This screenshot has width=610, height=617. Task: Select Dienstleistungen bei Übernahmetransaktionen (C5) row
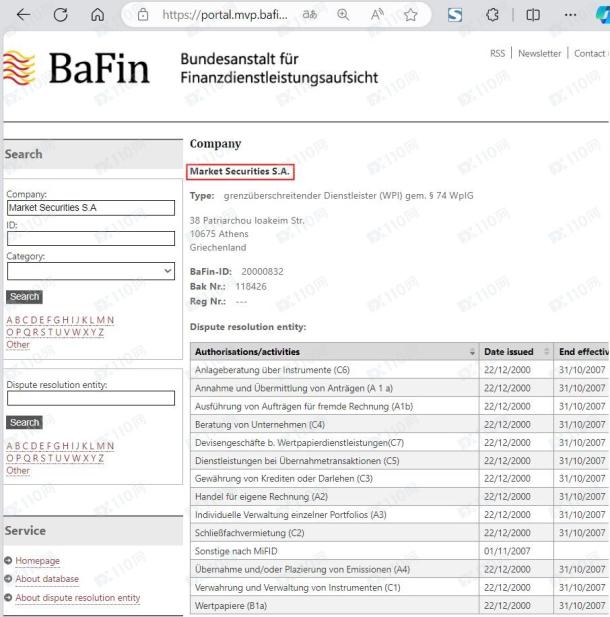pos(399,460)
